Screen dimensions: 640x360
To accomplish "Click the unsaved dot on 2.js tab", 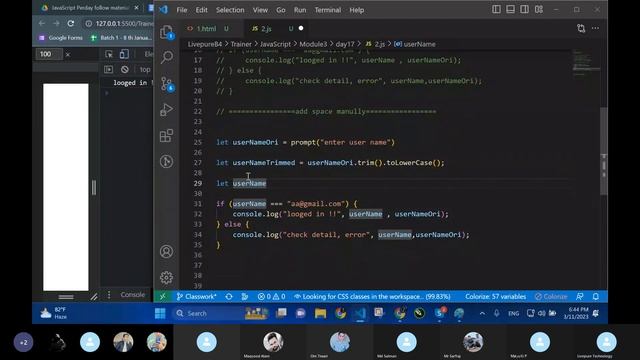I will point(301,28).
